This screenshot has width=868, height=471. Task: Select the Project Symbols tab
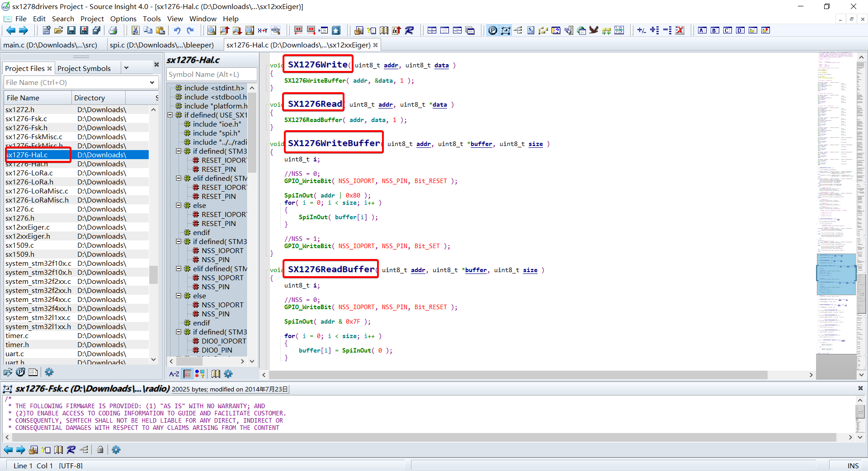pos(84,68)
